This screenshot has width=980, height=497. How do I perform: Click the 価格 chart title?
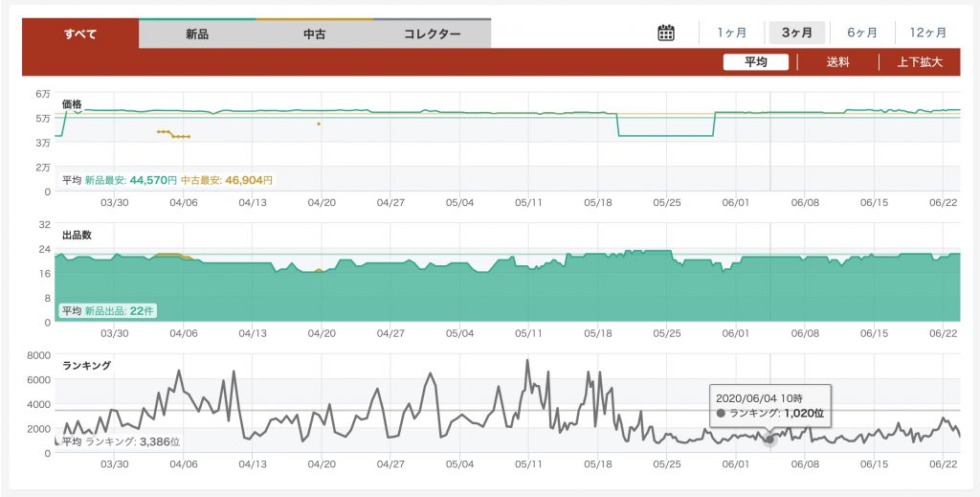[72, 104]
